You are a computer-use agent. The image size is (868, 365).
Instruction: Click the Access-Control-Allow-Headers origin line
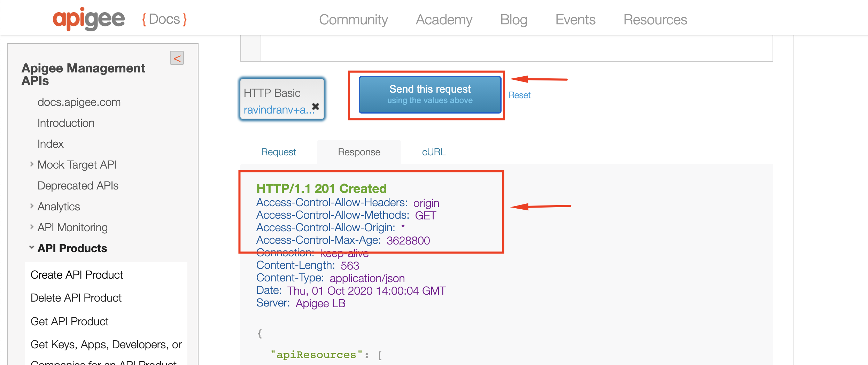pos(348,203)
